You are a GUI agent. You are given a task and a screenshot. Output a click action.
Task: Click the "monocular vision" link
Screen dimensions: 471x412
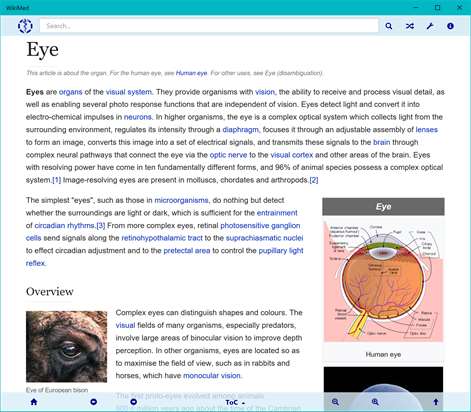coord(212,376)
